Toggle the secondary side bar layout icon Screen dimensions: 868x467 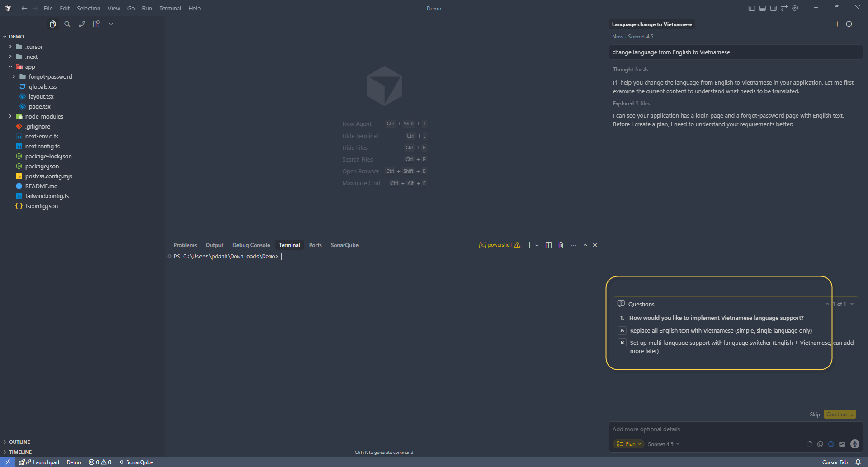[774, 8]
